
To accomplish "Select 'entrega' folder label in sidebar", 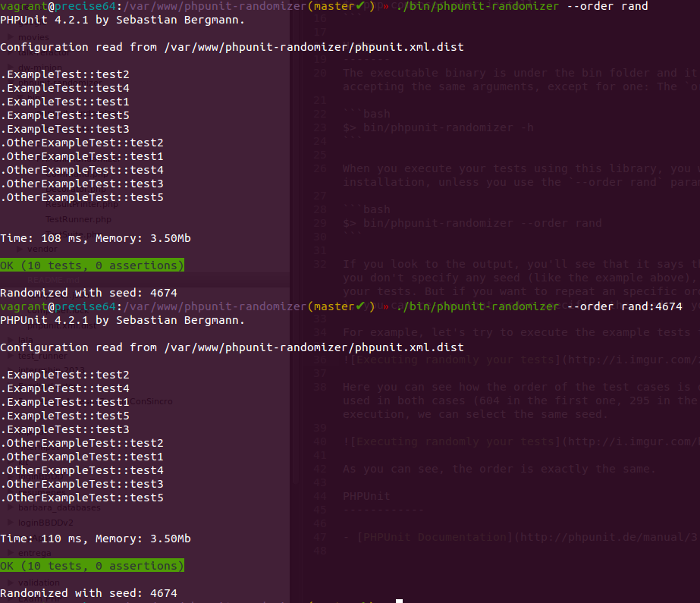I will point(35,553).
